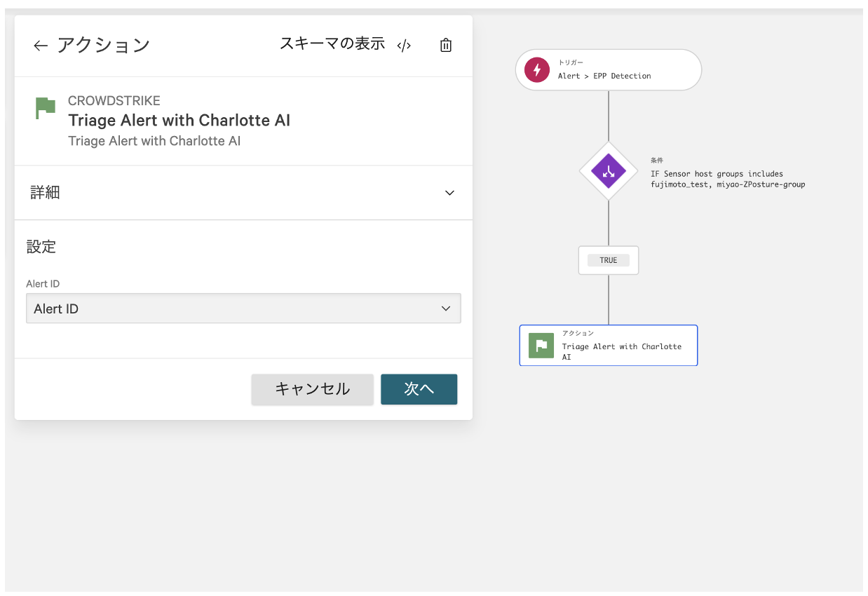
Task: Click the トリガー label in the trigger node
Action: (570, 63)
